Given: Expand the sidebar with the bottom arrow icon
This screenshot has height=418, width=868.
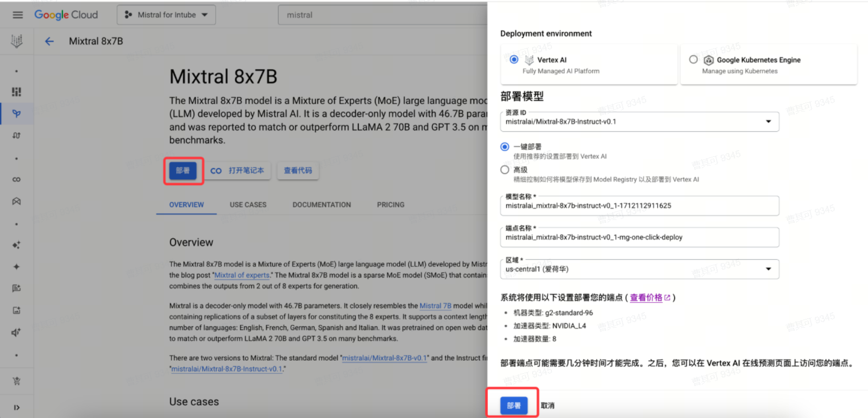Looking at the screenshot, I should coord(17,408).
